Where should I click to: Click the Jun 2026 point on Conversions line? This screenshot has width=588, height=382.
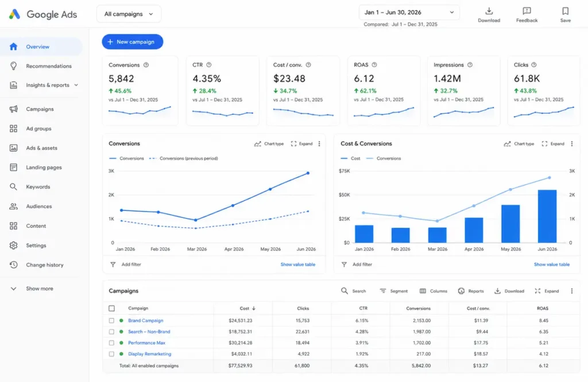coord(308,173)
